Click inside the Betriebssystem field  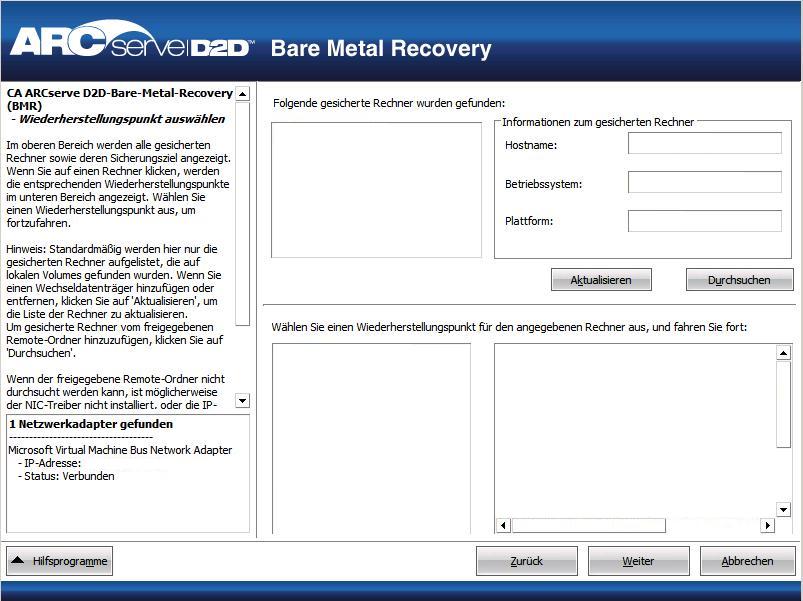(x=703, y=182)
